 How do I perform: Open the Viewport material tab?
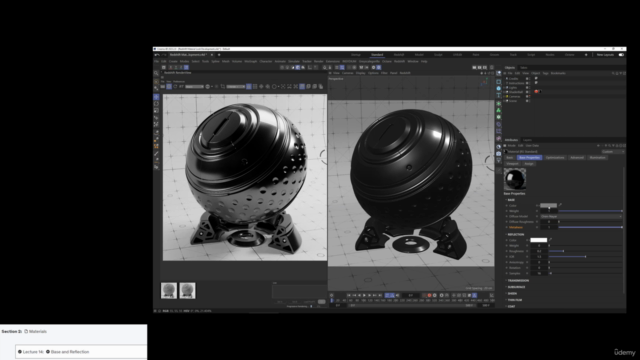pos(512,164)
